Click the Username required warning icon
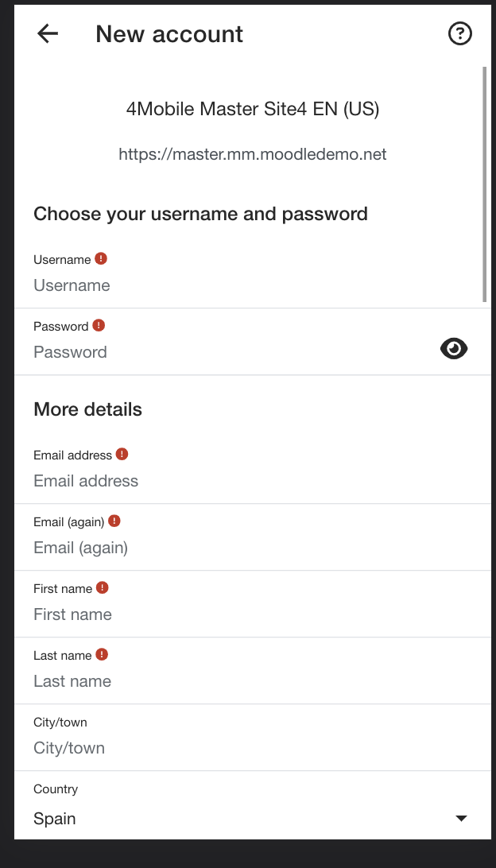Screen dimensions: 496x868 tap(101, 258)
